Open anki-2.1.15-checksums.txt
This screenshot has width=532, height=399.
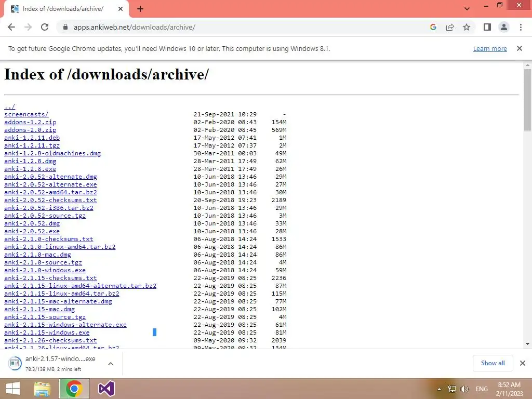coord(50,278)
